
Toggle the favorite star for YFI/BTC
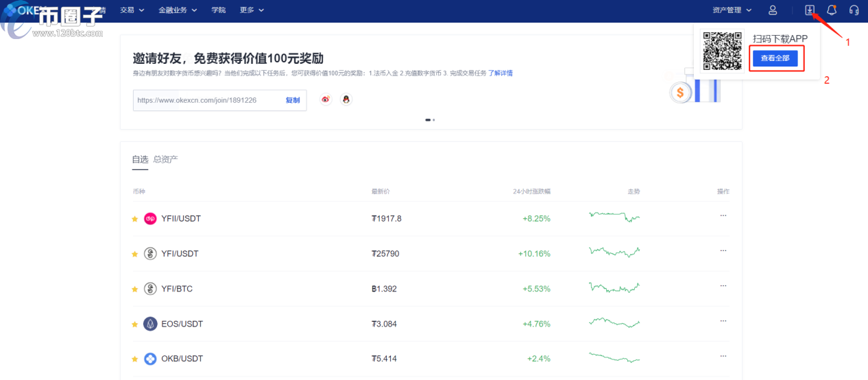coord(134,289)
